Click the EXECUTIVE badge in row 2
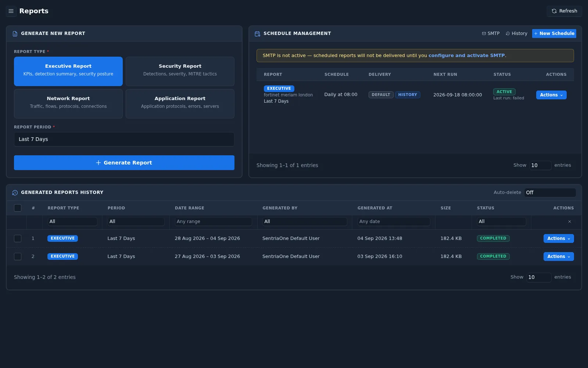 [62, 256]
